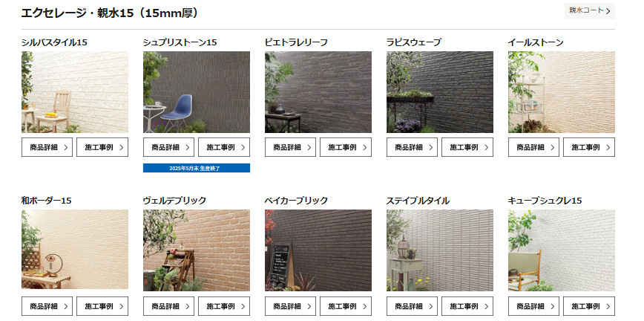Click 商品詳細 under シュプリストーン15

169,147
